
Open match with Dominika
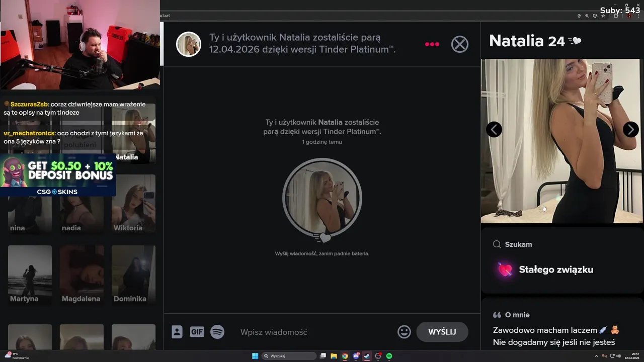pos(133,275)
